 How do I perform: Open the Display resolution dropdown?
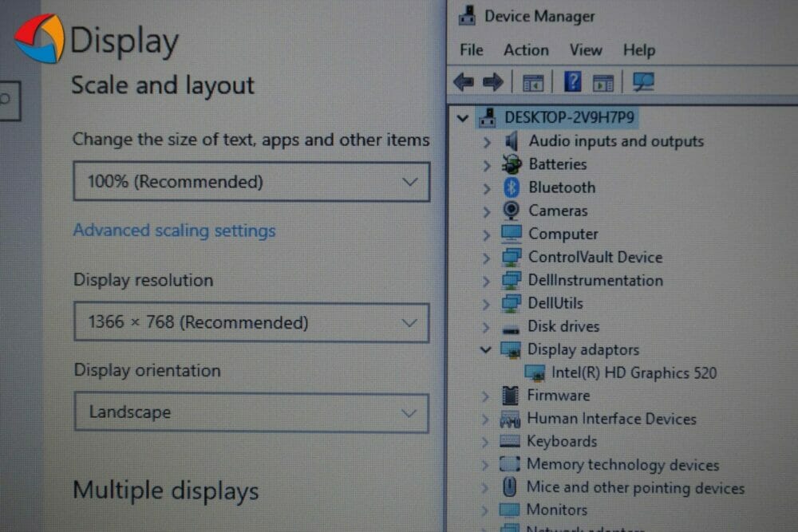[x=251, y=322]
